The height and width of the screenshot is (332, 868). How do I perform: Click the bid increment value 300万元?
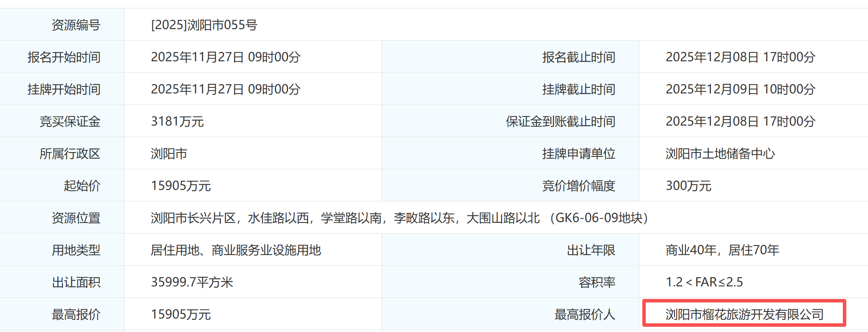point(688,186)
